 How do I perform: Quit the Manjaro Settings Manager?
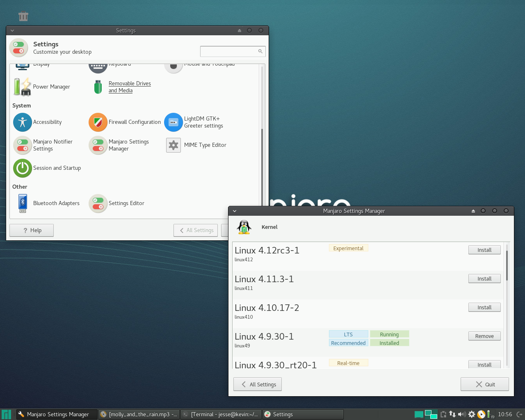pyautogui.click(x=484, y=384)
